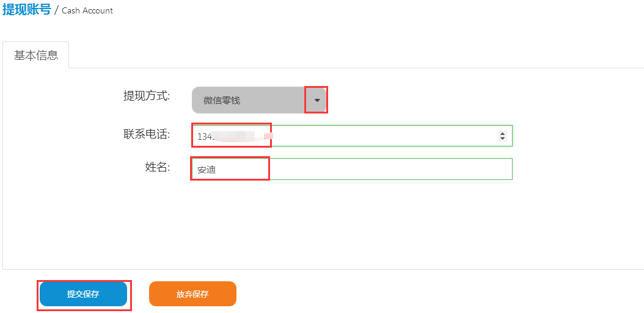Switch to the 基本信息 tab
The width and height of the screenshot is (644, 313).
[x=36, y=55]
